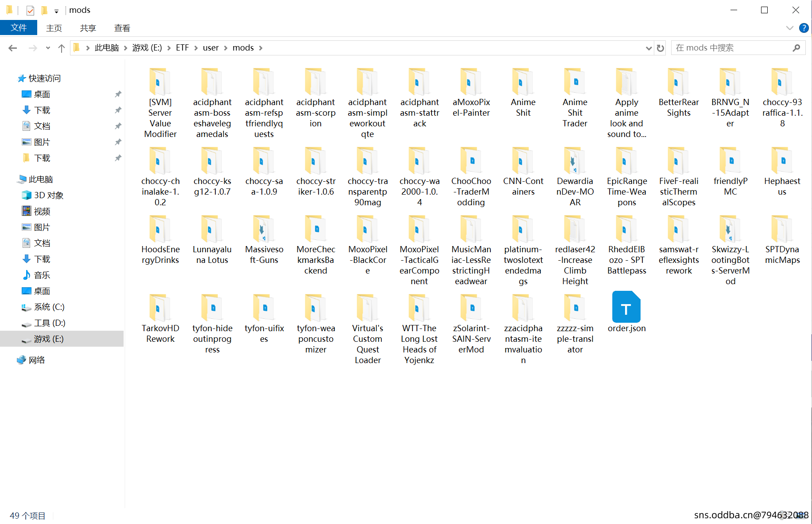Select FiveF-realisticThermalScopes folder
This screenshot has height=524, width=812.
(x=679, y=176)
